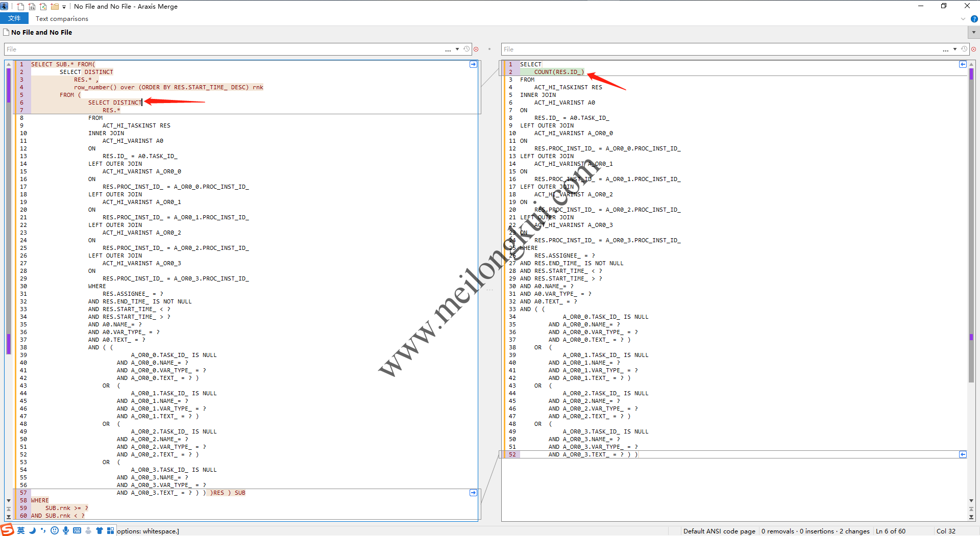Click the Sogou input method S icon

point(7,530)
